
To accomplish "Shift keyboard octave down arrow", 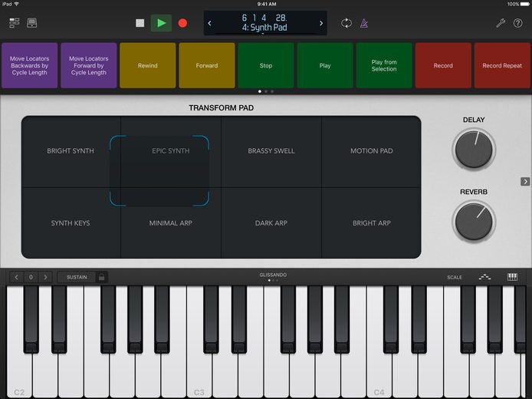I will click(16, 277).
